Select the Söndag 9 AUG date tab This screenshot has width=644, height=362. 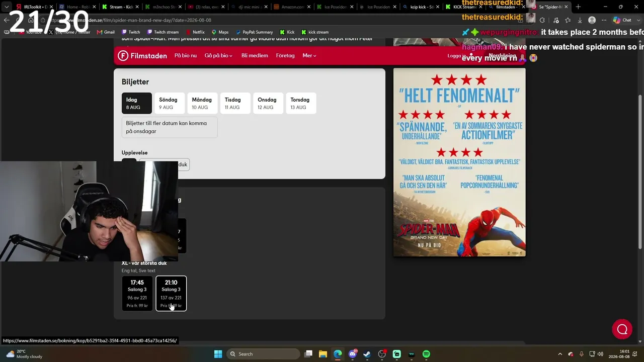(x=170, y=103)
